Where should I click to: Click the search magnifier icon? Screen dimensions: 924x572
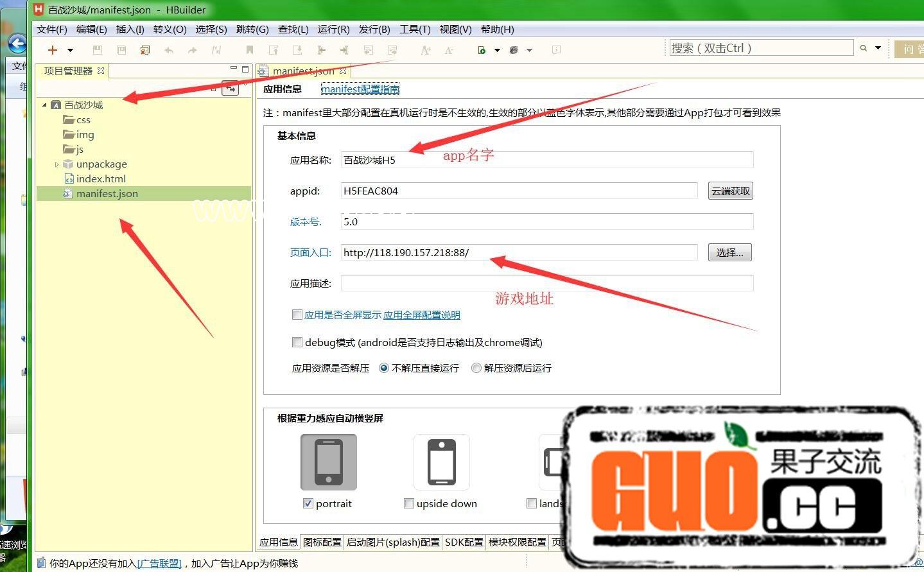click(864, 48)
